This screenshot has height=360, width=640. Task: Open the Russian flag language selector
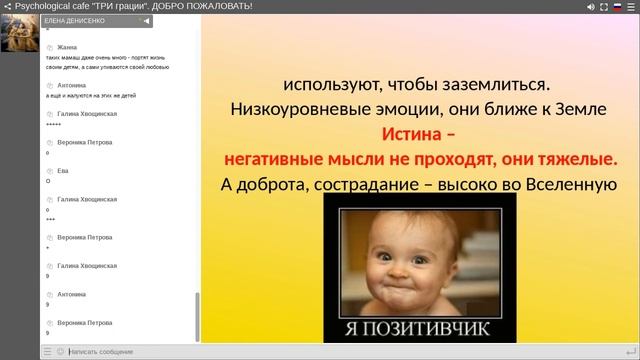point(618,7)
